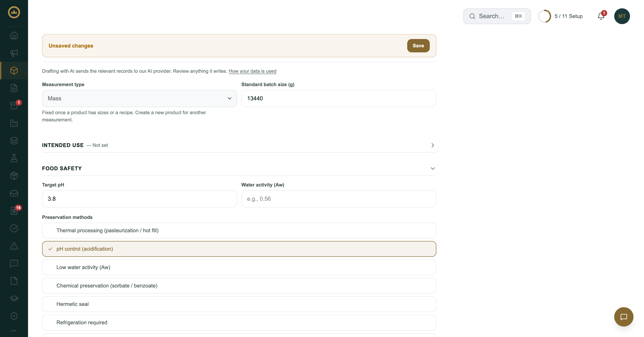Enable Chemical preservation (sorbate / benzoate)

click(239, 286)
